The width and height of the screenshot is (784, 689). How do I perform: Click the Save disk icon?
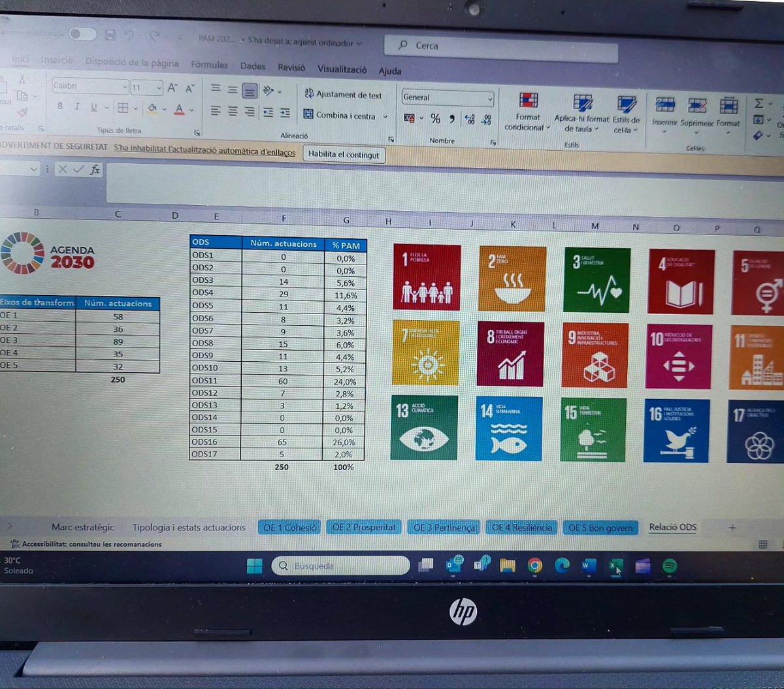tap(110, 35)
